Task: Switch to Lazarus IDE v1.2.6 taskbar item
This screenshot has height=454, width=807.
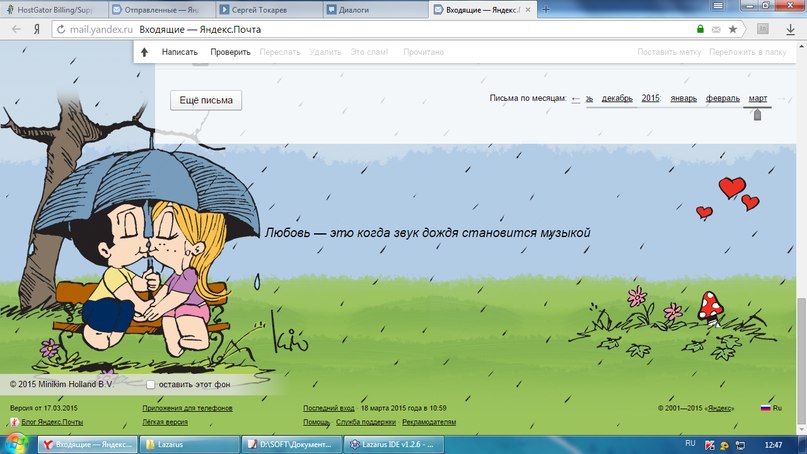Action: tap(394, 444)
